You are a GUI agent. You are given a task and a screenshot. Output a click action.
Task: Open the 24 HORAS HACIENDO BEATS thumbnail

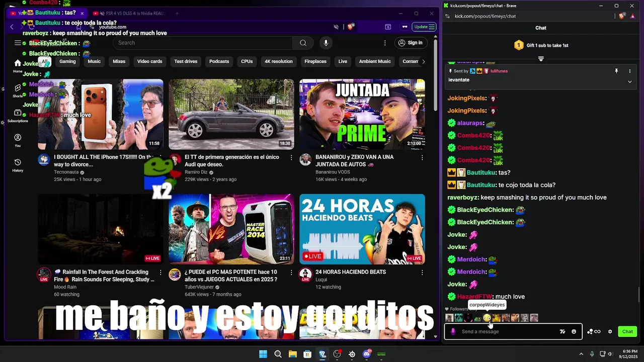pos(362,229)
